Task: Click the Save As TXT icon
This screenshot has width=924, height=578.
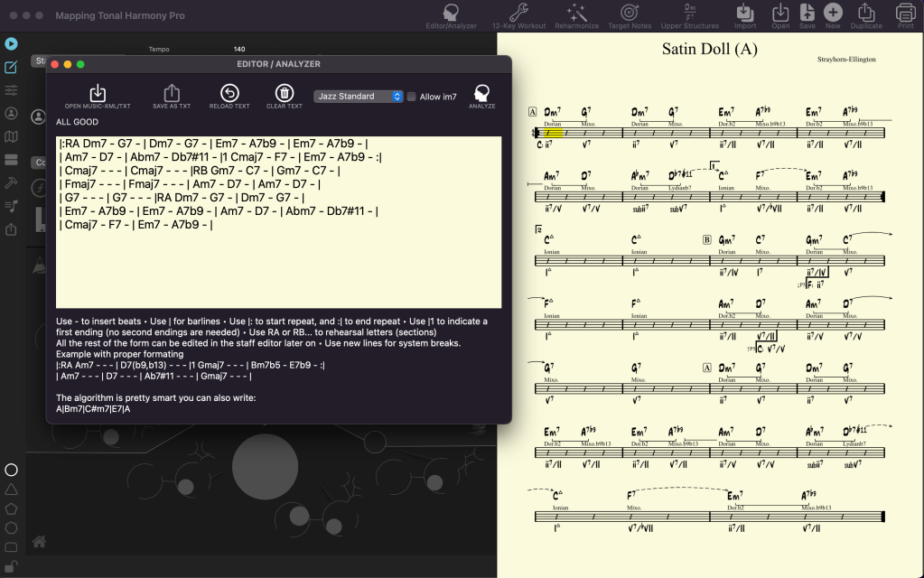Action: (x=172, y=94)
